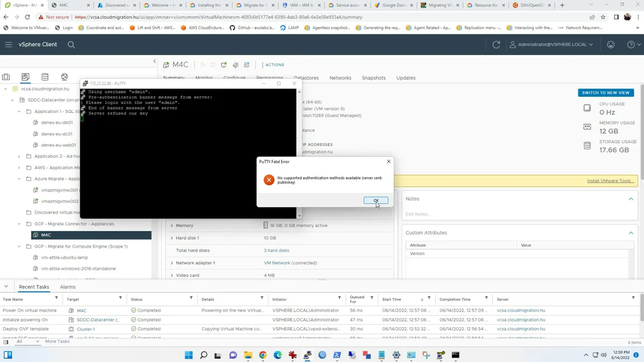Image resolution: width=644 pixels, height=362 pixels.
Task: Select denes-eu-dc01 VM in tree
Action: (57, 134)
